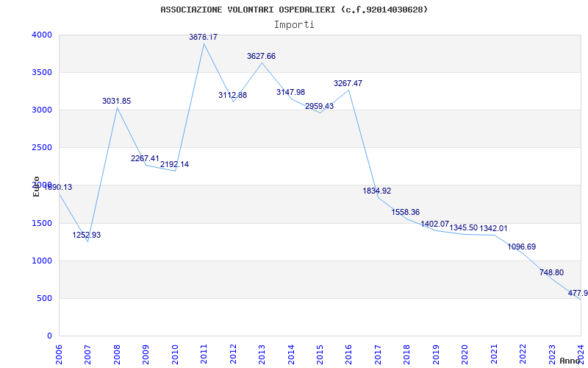Image resolution: width=588 pixels, height=368 pixels.
Task: Select the 2019 year axis label
Action: tap(436, 353)
